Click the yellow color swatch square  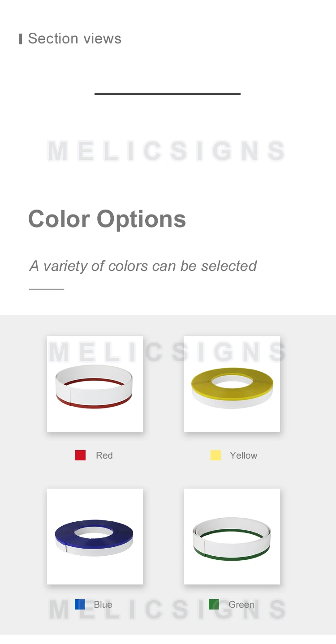pos(215,455)
